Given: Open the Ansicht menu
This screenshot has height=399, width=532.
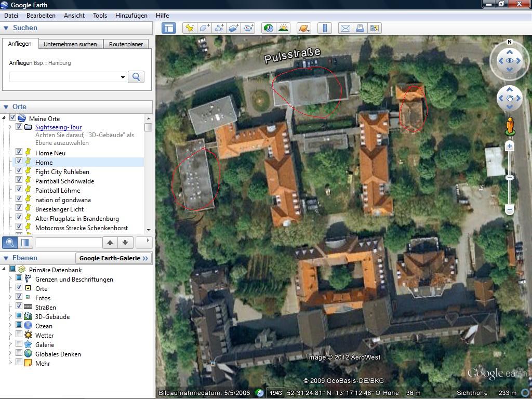Looking at the screenshot, I should click(x=74, y=16).
